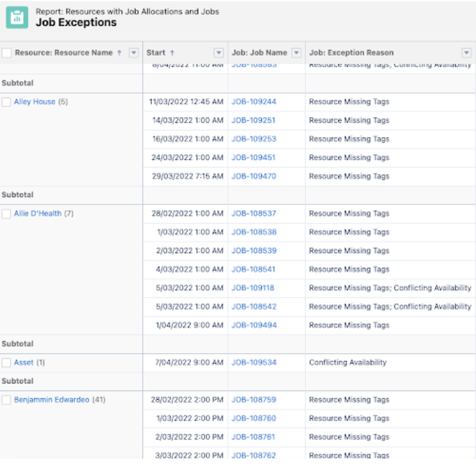Open job JOB-109118
Viewport: 476px width, 468px height.
coord(253,288)
